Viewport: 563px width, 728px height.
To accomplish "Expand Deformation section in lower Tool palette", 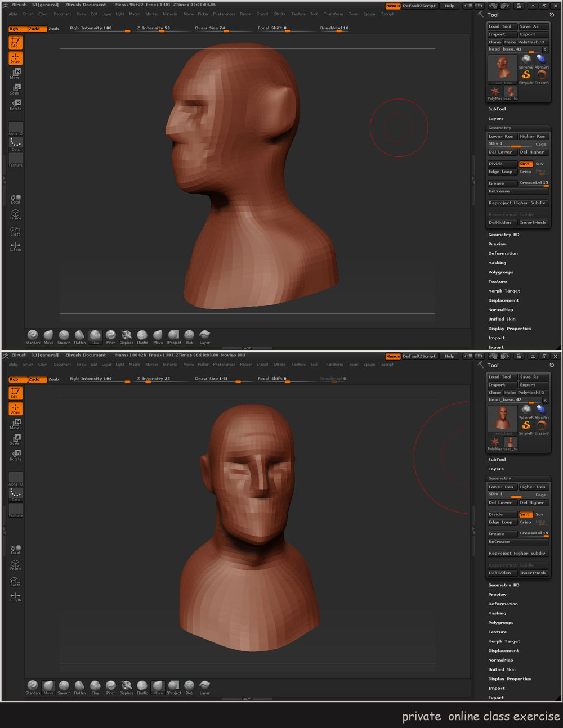I will [x=503, y=604].
